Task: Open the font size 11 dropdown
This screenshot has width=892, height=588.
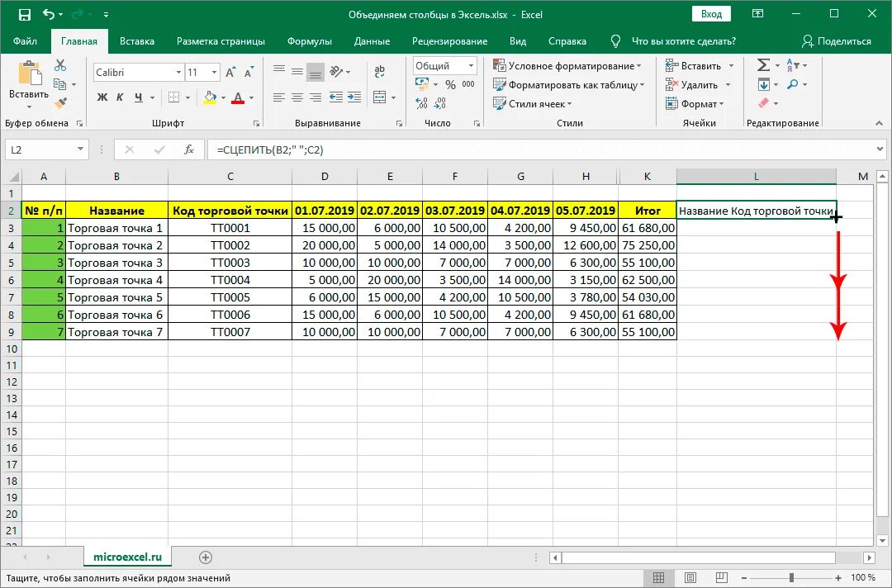Action: click(215, 72)
